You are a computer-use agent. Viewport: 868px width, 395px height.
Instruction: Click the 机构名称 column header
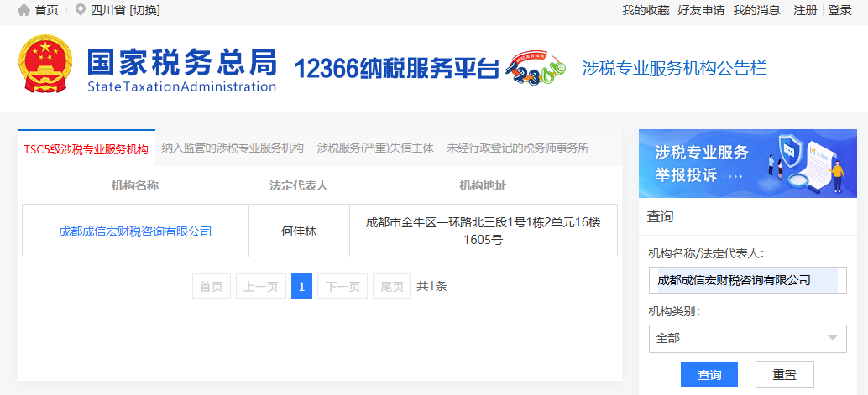click(x=135, y=186)
